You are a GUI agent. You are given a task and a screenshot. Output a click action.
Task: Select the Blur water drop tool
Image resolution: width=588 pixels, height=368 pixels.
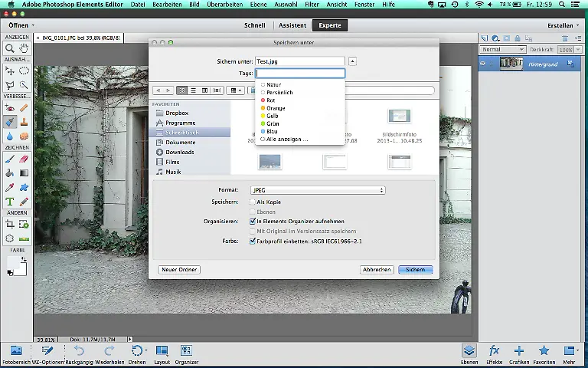point(10,136)
